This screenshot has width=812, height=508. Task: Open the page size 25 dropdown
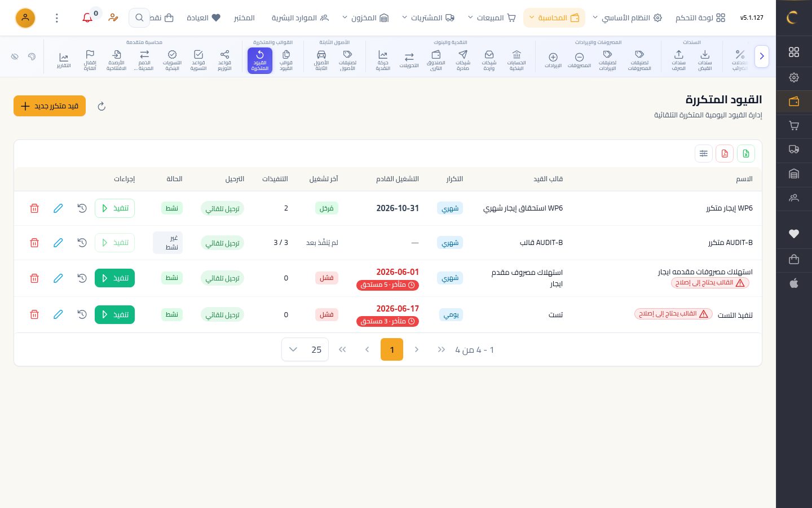(x=305, y=350)
